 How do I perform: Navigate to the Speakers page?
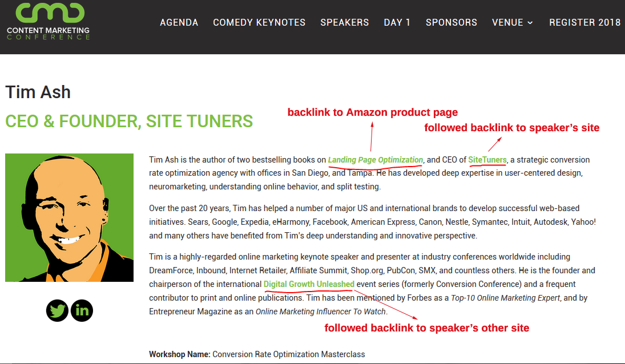tap(344, 23)
